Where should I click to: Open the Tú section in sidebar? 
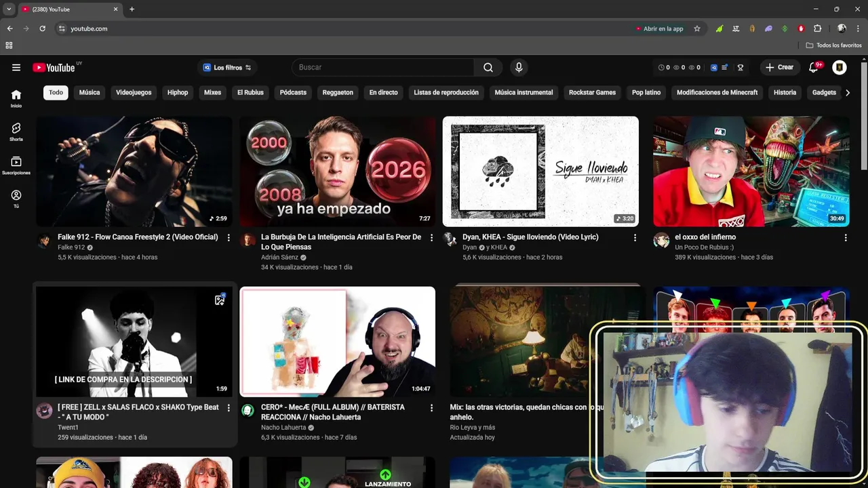16,199
